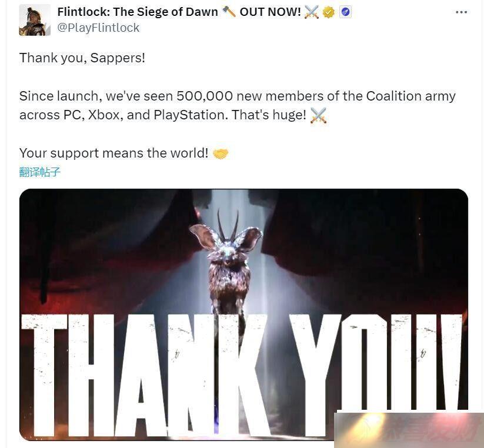Click the blurred overlay thumbnail at image corner
The width and height of the screenshot is (484, 448).
point(409,429)
